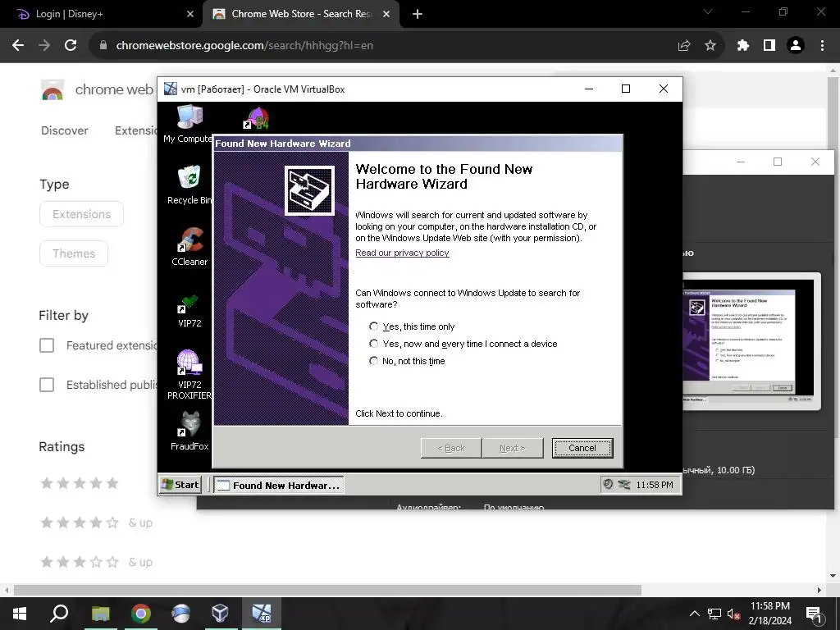840x630 pixels.
Task: Reload the Chrome Web Store page
Action: coord(71,46)
